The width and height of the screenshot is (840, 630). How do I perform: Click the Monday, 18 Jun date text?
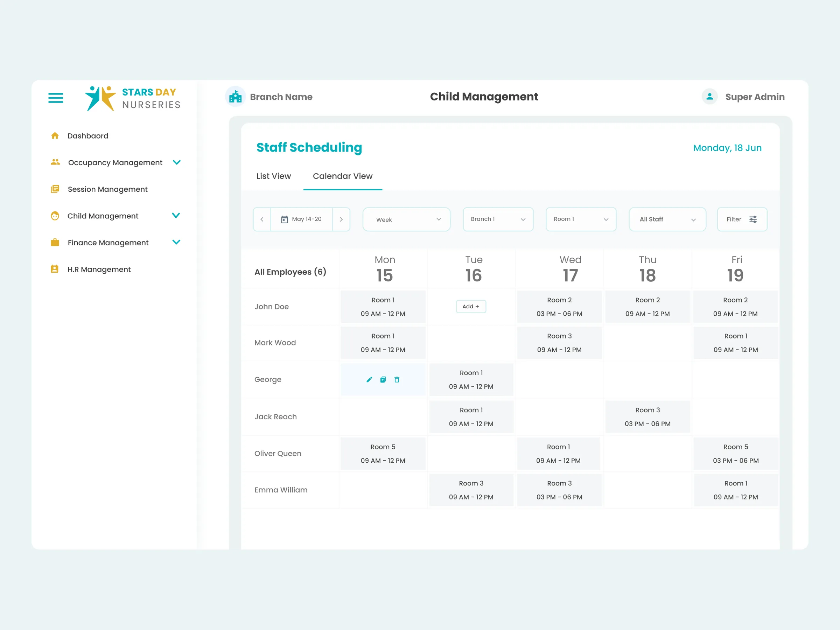click(x=727, y=148)
